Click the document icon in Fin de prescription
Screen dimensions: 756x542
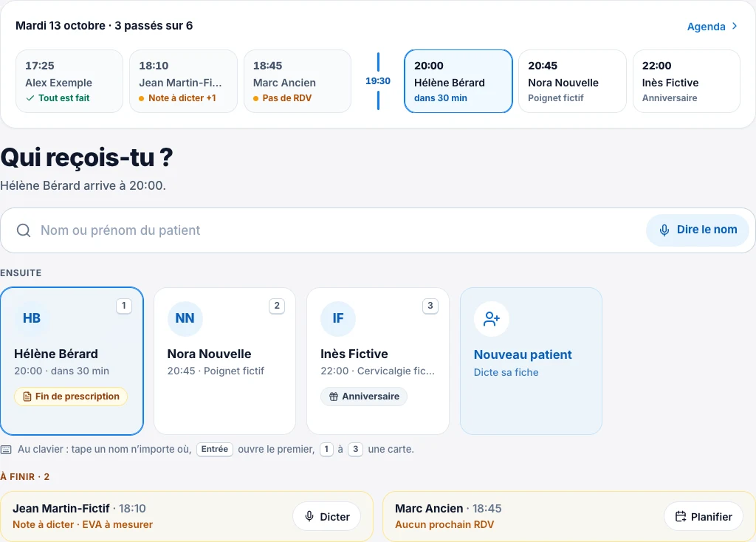tap(27, 397)
